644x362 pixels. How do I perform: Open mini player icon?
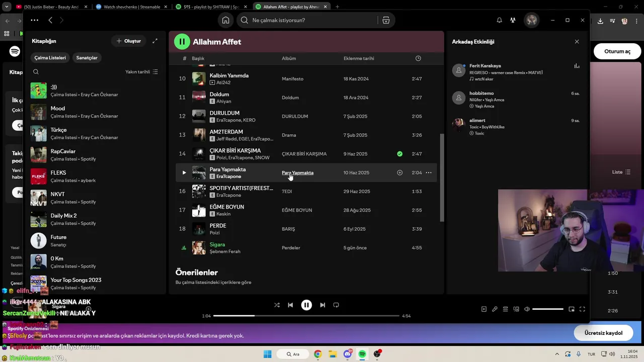tap(572, 309)
